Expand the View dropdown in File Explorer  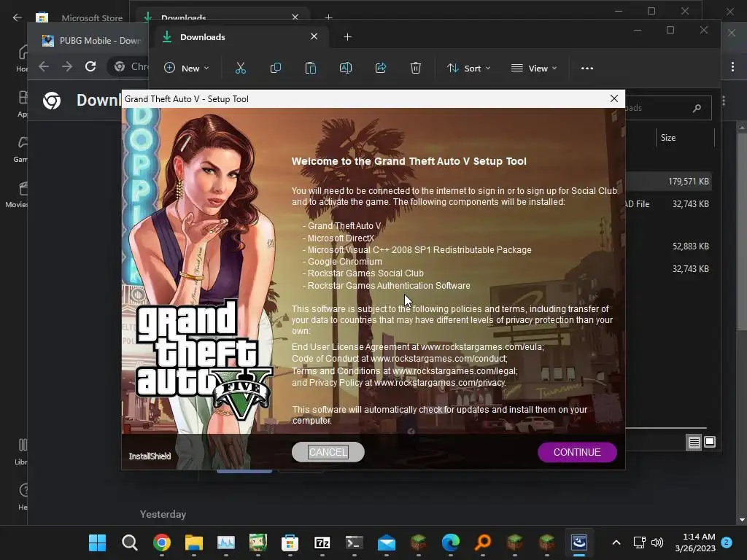coord(534,68)
